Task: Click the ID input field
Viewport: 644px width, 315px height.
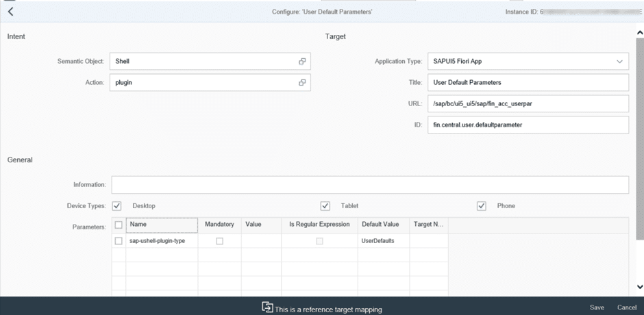Action: [x=528, y=125]
